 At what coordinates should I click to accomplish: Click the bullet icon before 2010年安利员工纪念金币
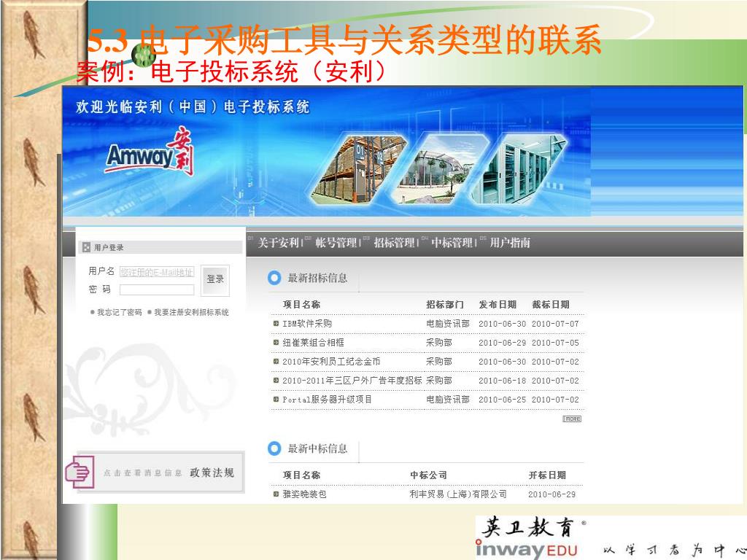pyautogui.click(x=276, y=362)
